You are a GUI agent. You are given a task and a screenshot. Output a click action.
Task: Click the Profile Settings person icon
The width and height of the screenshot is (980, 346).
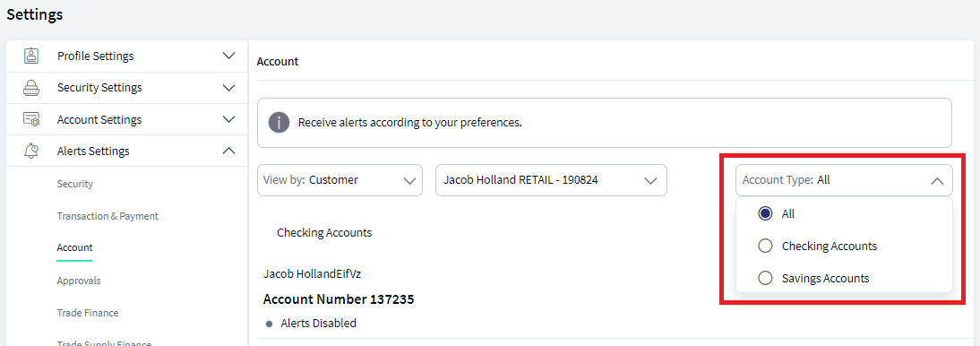click(x=30, y=56)
